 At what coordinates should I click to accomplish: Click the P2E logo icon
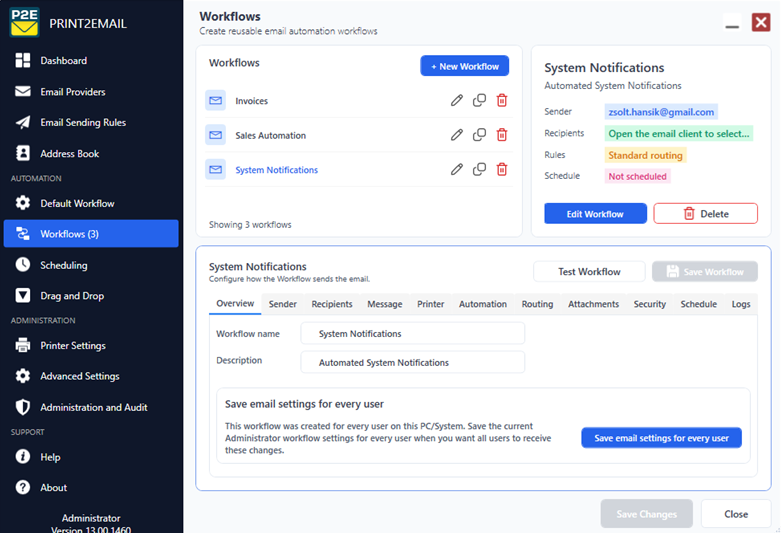coord(24,23)
